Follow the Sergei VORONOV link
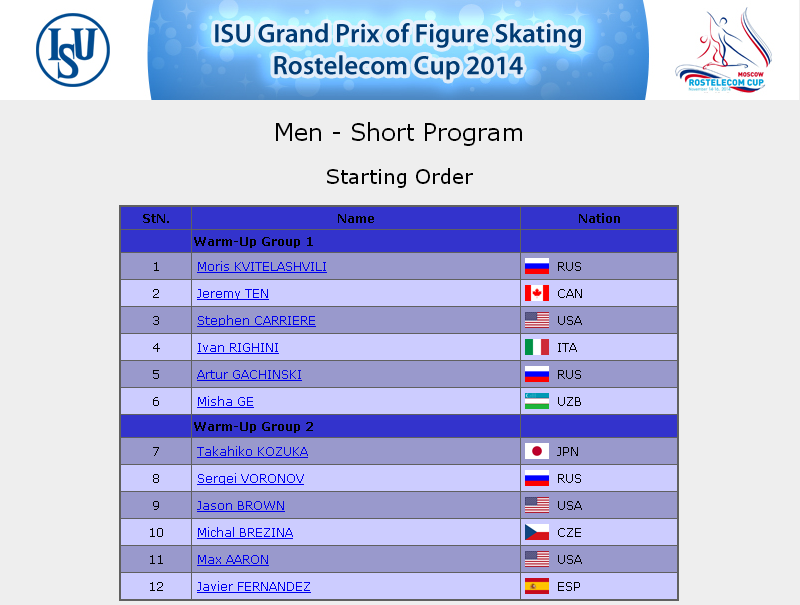Image resolution: width=800 pixels, height=605 pixels. click(x=251, y=479)
